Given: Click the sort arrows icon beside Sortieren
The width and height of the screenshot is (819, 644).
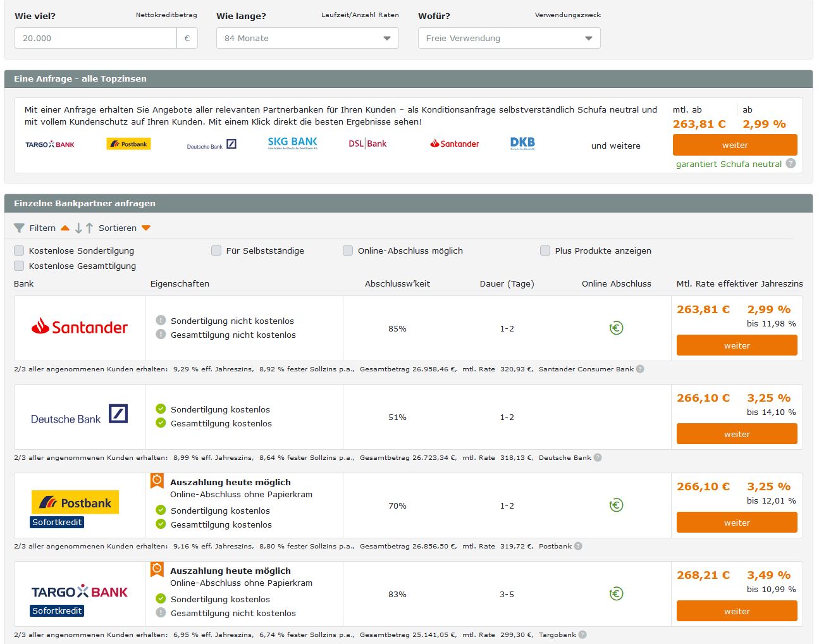Looking at the screenshot, I should click(x=84, y=228).
